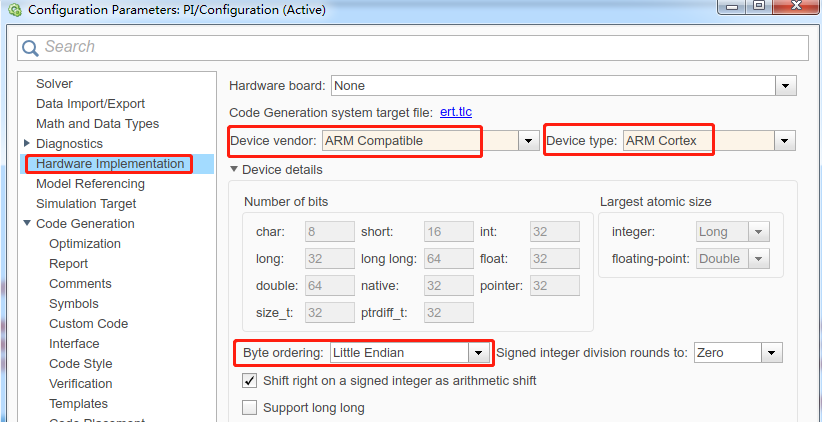Viewport: 822px width, 422px height.
Task: Click the ert.tlc system target file link
Action: pyautogui.click(x=456, y=112)
